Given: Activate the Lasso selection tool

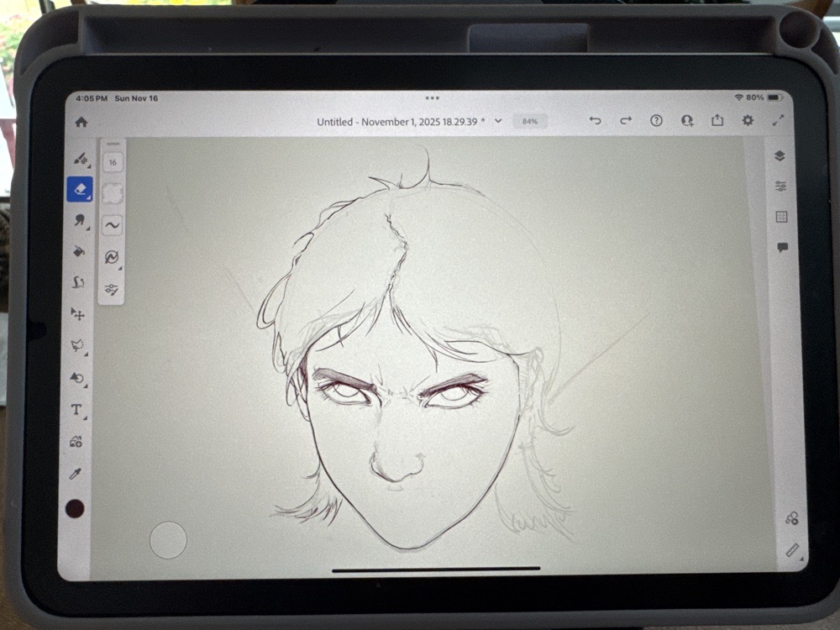Looking at the screenshot, I should click(x=78, y=345).
